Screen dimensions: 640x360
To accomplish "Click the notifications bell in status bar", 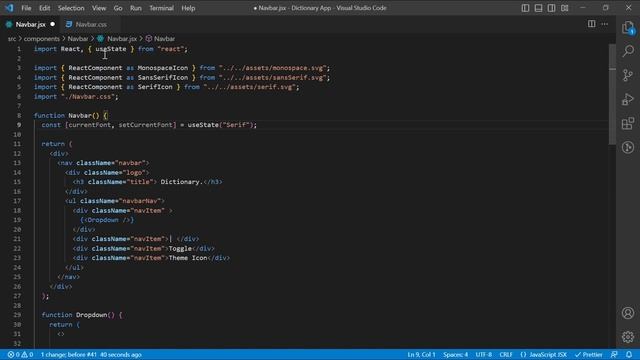I will click(x=629, y=355).
